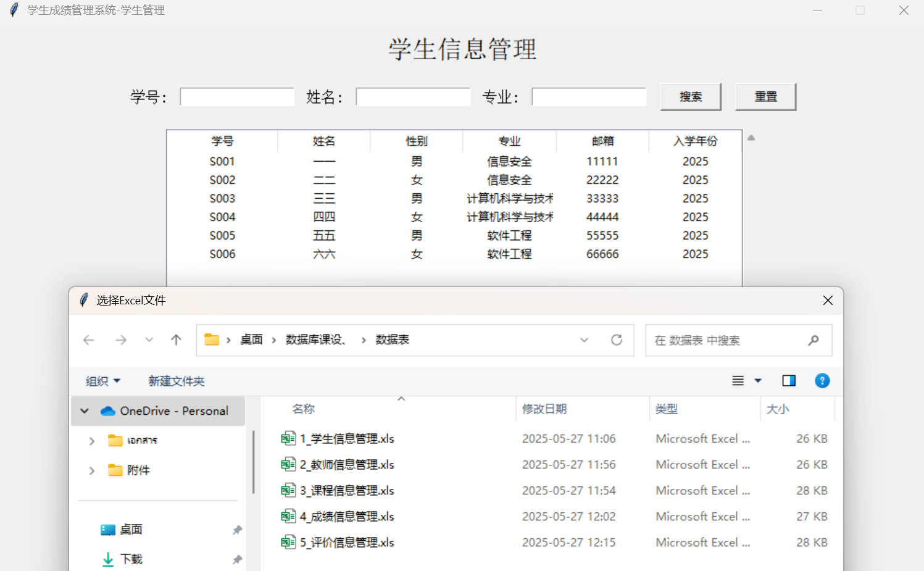Click sidebar vertical scrollbar in file dialog
This screenshot has height=571, width=924.
pyautogui.click(x=254, y=462)
